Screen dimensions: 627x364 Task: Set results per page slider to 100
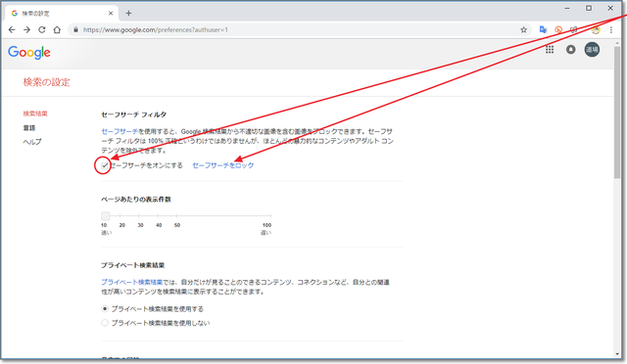coord(270,216)
